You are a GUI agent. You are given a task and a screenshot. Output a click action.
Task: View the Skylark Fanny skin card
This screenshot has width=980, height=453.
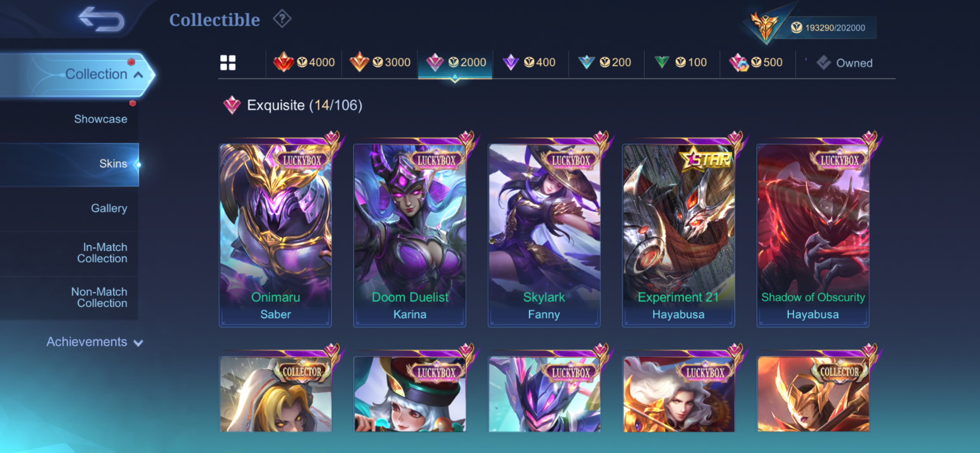coord(544,235)
